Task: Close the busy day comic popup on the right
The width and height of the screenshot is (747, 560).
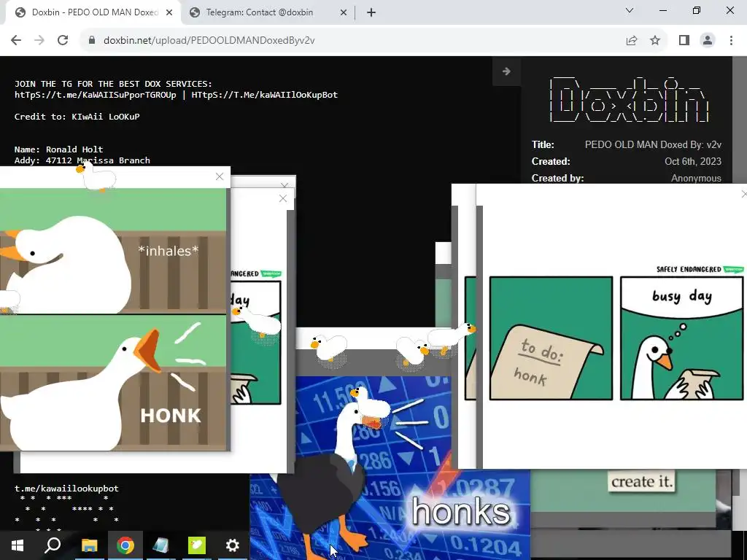Action: [743, 194]
